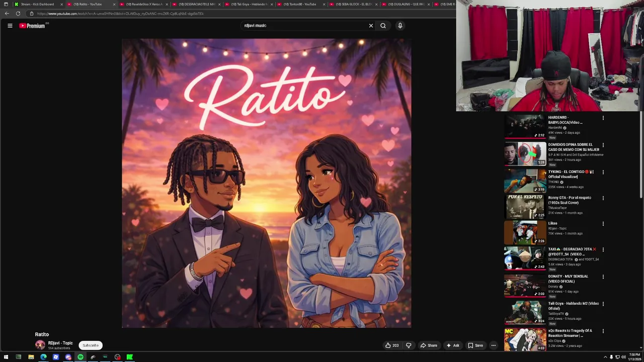Open RDjavi - Topic channel avatar
This screenshot has width=644, height=362.
pyautogui.click(x=40, y=345)
